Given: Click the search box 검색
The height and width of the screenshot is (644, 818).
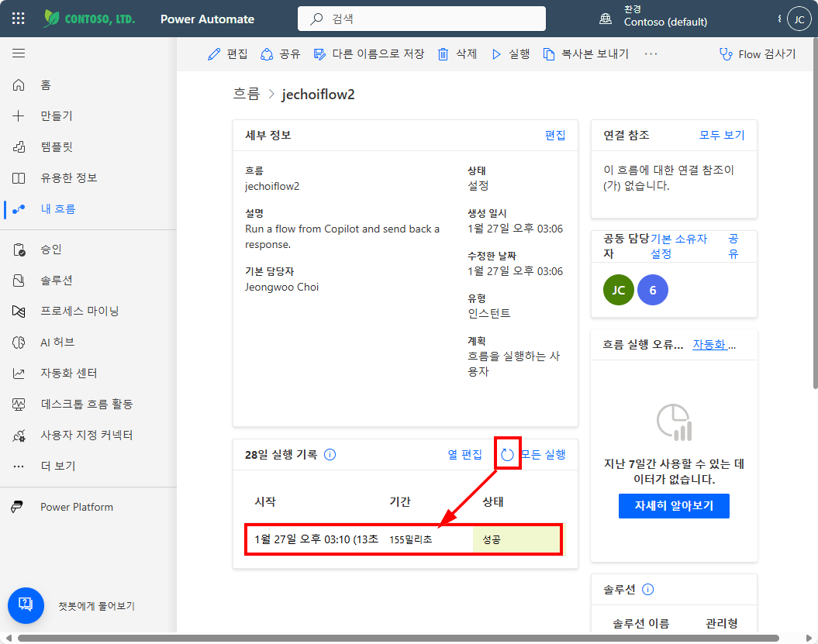Looking at the screenshot, I should click(422, 19).
